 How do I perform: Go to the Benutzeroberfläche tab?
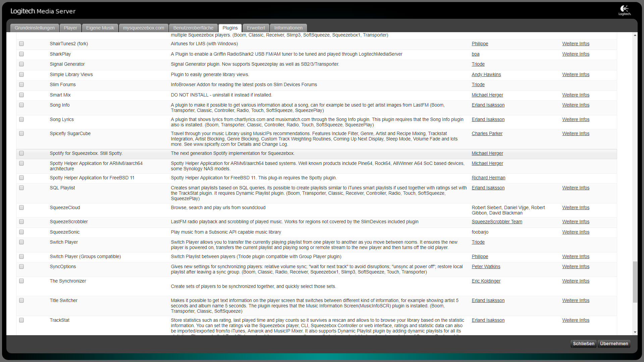[193, 28]
